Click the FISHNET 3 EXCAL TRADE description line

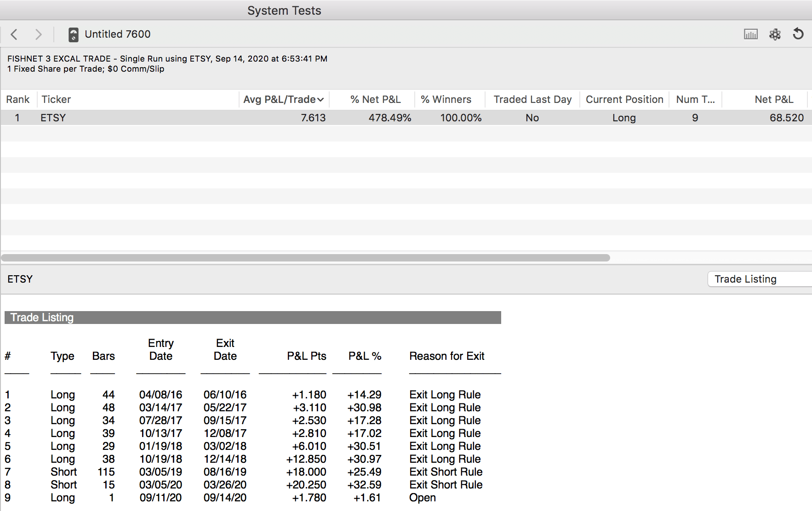point(167,59)
